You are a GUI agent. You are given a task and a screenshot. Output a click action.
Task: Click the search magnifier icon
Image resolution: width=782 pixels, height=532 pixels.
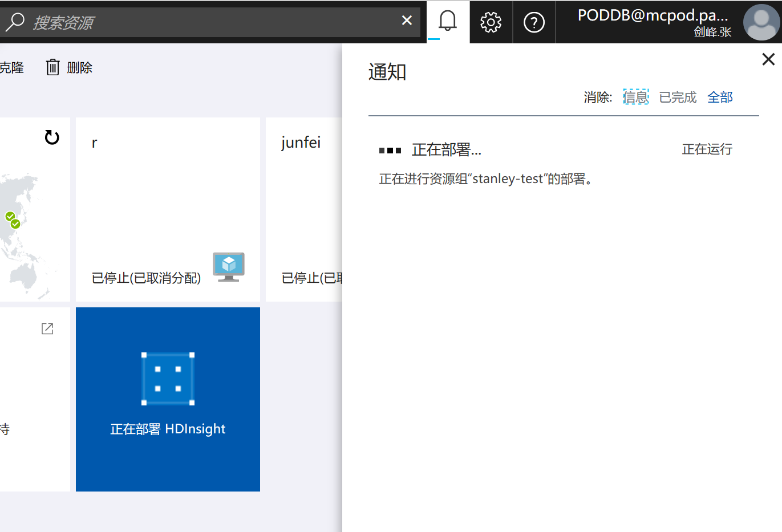coord(15,22)
